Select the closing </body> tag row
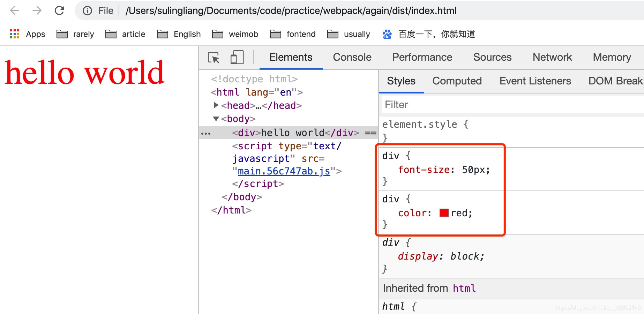Screen dimensions: 644x314 coord(242,197)
